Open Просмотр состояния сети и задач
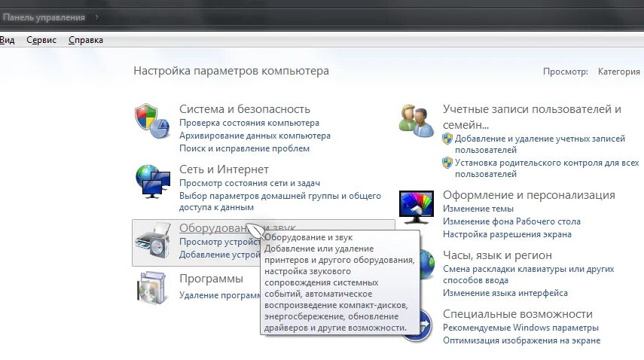644x360 pixels. (x=249, y=183)
